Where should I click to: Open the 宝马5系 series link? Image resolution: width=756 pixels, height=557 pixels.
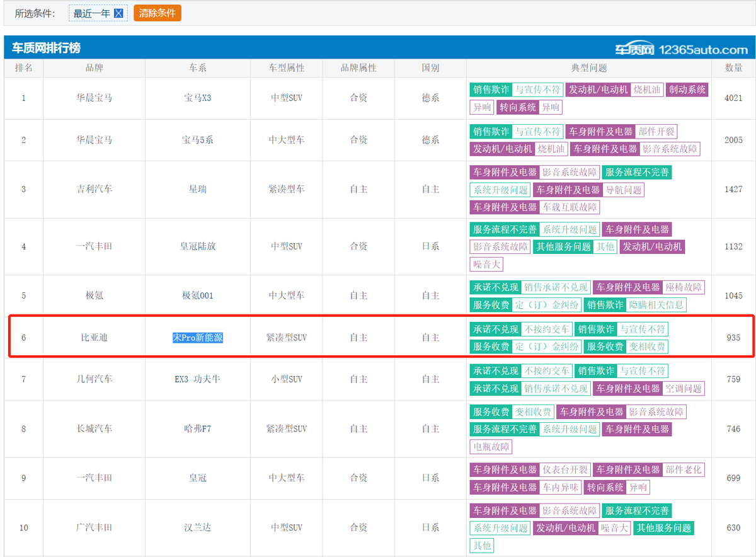pyautogui.click(x=198, y=140)
